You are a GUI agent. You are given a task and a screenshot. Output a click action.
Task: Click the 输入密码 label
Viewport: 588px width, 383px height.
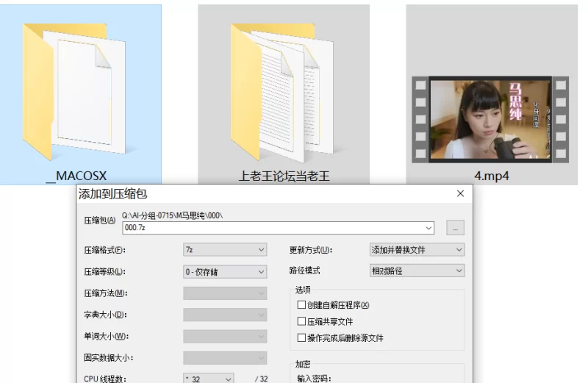pos(315,379)
